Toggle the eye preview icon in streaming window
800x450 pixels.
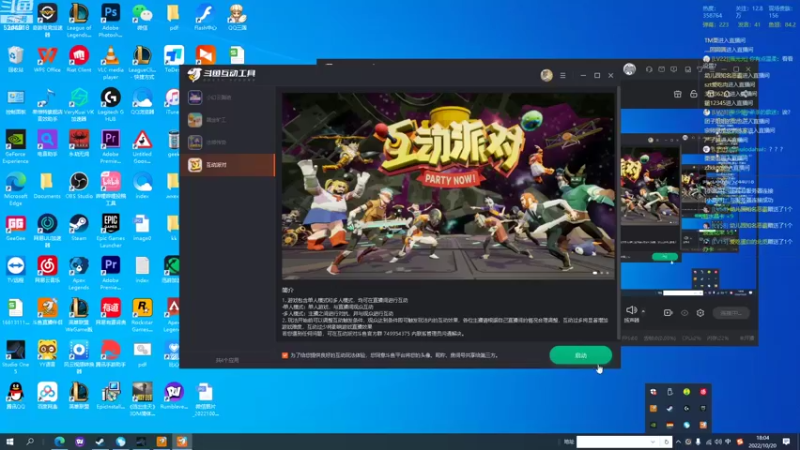tap(685, 313)
